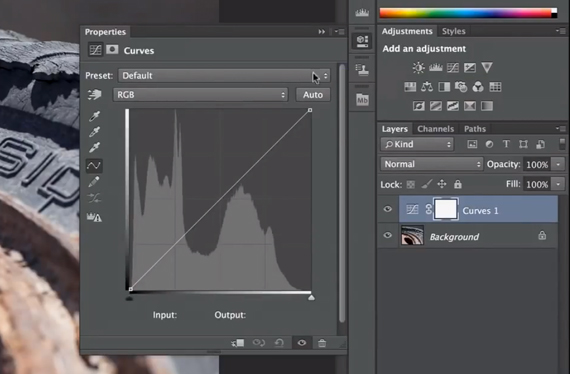Reset Curves to adjustment defaults
Viewport: 570px width, 374px height.
coord(279,343)
